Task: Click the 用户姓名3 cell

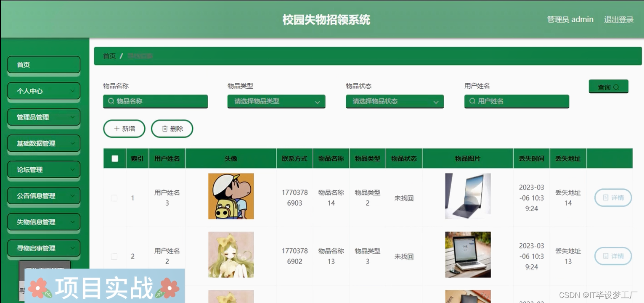Action: [x=167, y=198]
